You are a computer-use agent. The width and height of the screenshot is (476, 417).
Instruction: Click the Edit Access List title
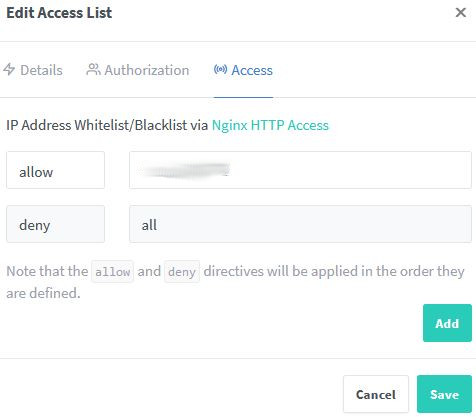tap(59, 13)
